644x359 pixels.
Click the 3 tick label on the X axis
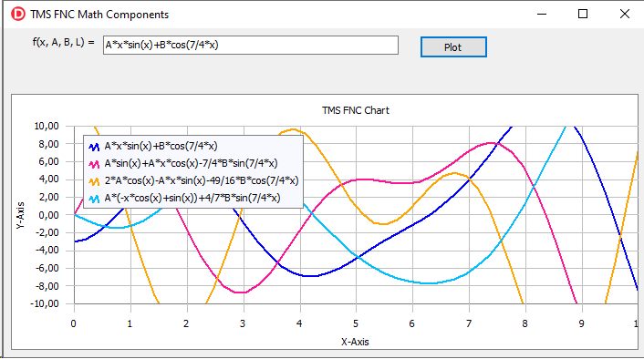(243, 323)
